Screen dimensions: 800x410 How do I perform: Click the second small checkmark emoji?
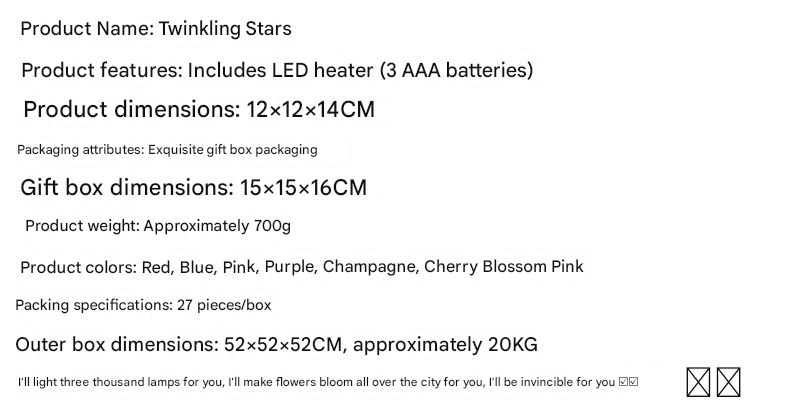[633, 382]
